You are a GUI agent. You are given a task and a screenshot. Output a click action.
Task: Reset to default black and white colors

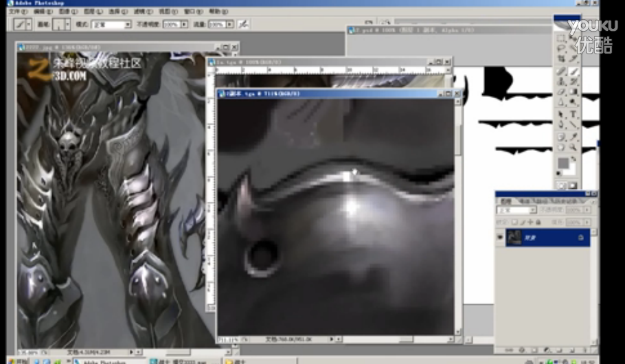558,173
